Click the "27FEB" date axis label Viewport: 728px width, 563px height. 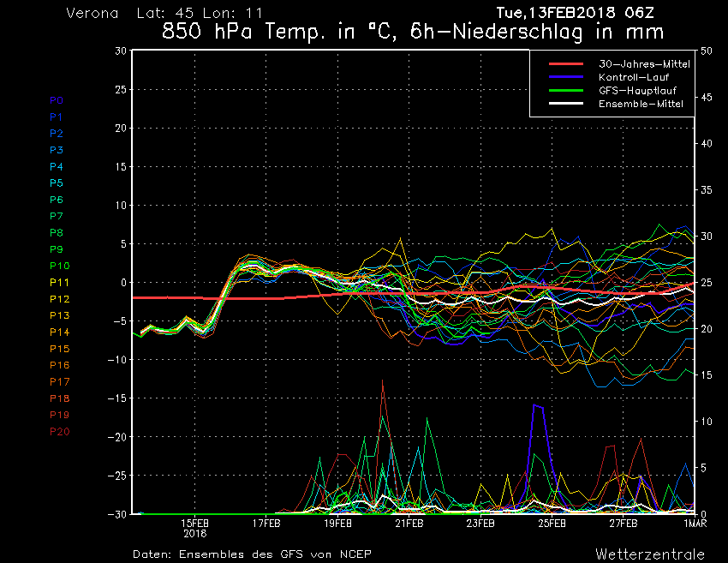[x=624, y=524]
